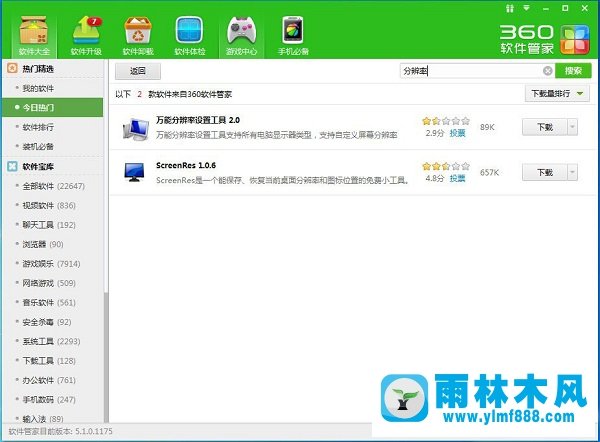Viewport: 600px width, 442px height.
Task: Open 手机必备 phone essentials icon
Action: [293, 36]
